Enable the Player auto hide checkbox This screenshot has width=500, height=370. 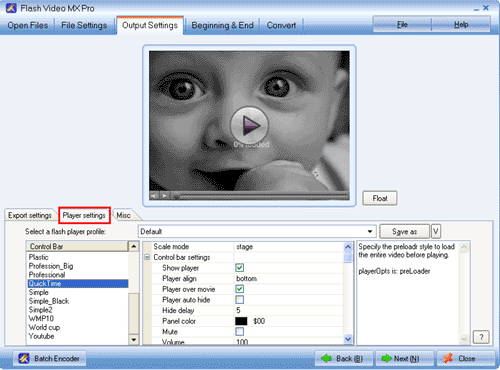(x=239, y=300)
